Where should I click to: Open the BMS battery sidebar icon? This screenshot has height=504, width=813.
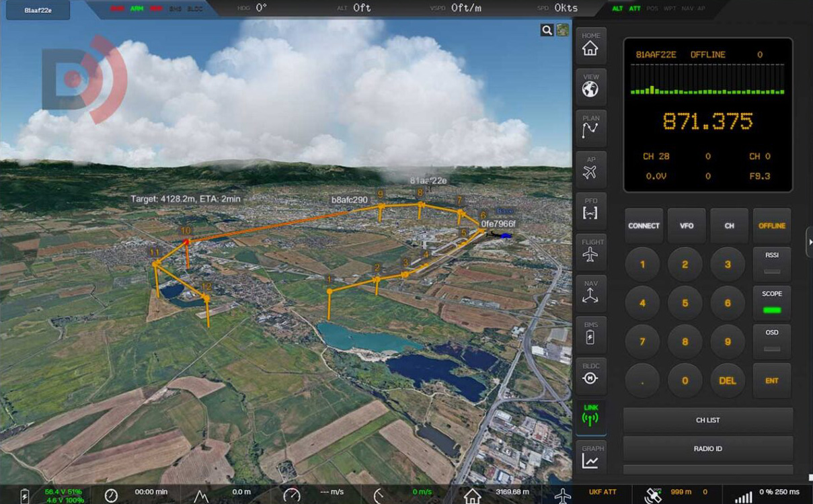[x=590, y=335]
